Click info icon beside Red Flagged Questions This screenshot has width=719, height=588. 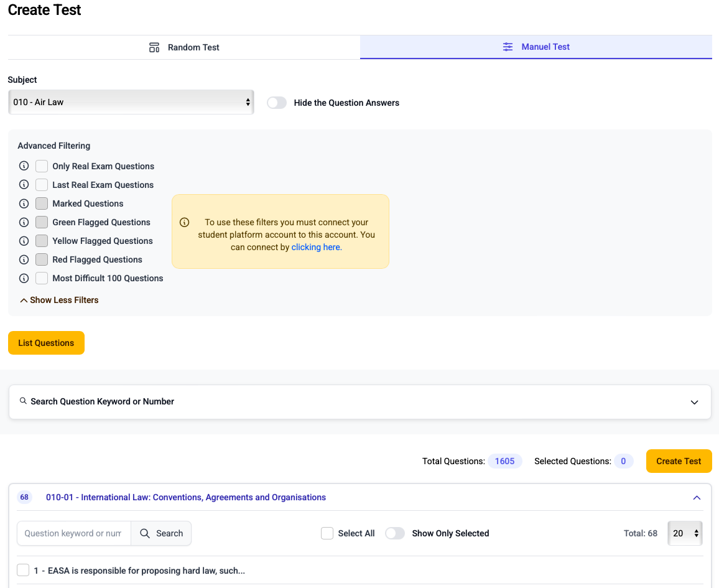24,259
